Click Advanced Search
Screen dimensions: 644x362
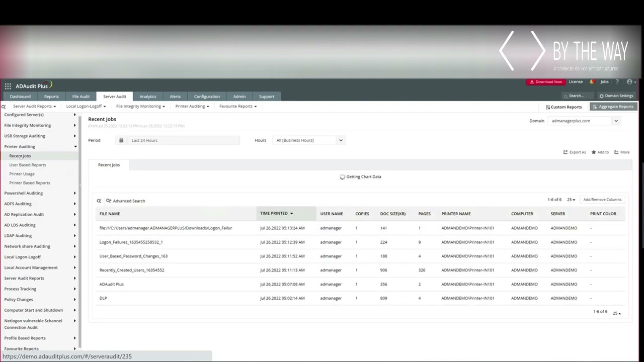[125, 201]
